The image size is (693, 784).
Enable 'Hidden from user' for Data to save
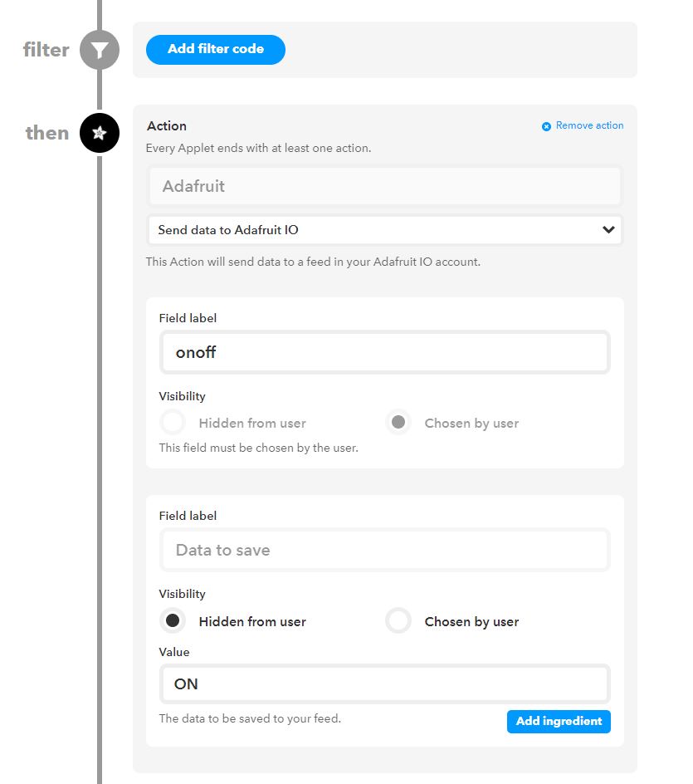pos(173,620)
